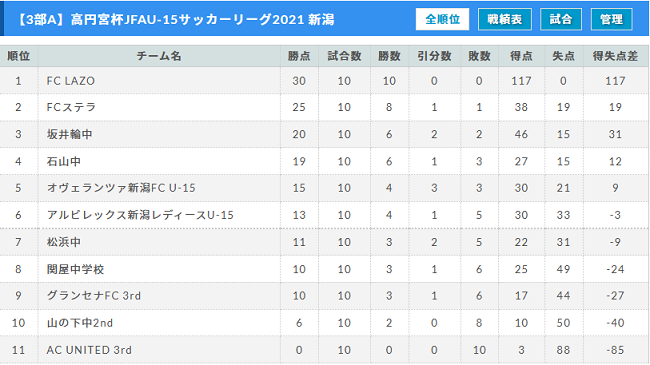Open the 管理 tab
The height and width of the screenshot is (365, 650).
tap(611, 19)
